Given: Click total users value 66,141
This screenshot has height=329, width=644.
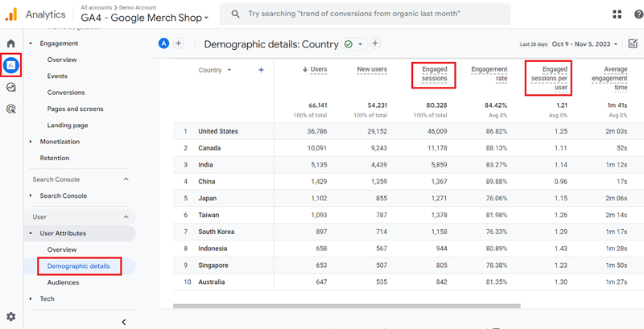Looking at the screenshot, I should 318,105.
